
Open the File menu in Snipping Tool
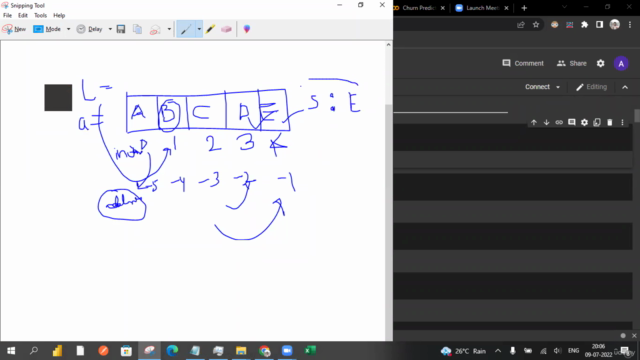point(7,16)
